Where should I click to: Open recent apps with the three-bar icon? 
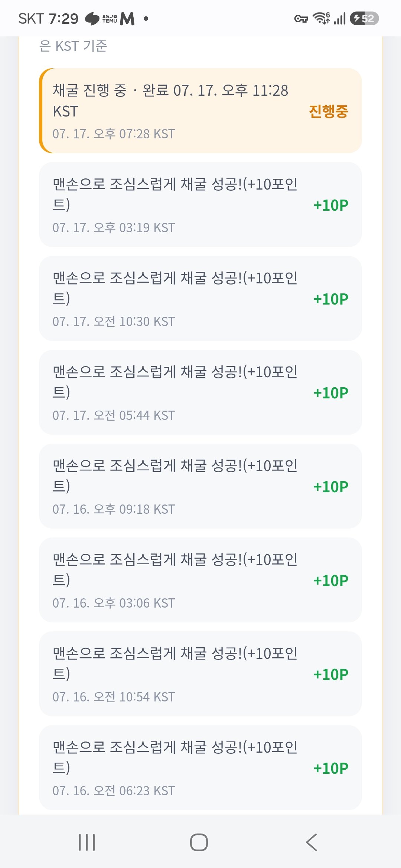click(x=87, y=842)
